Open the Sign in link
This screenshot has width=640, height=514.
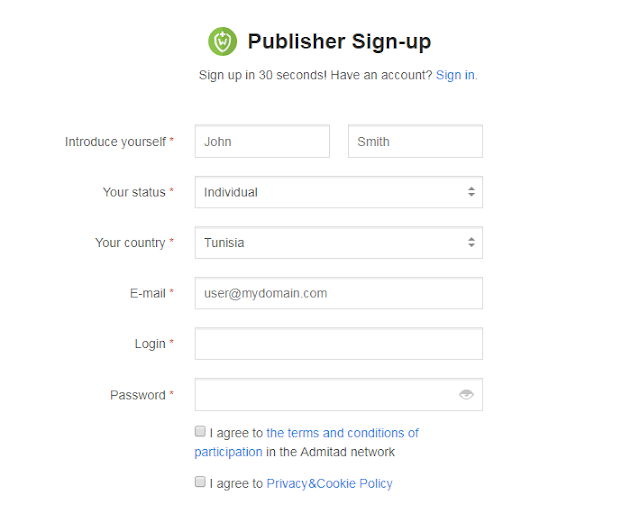(455, 75)
